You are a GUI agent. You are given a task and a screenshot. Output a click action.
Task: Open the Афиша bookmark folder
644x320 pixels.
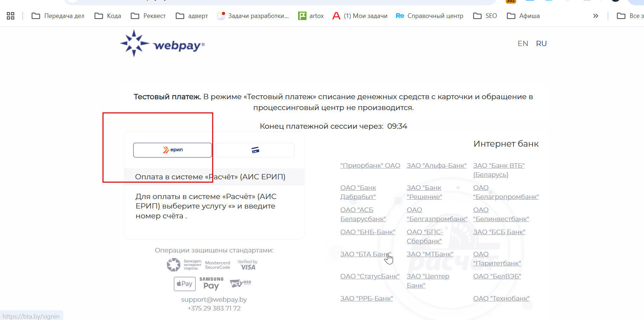tap(523, 16)
